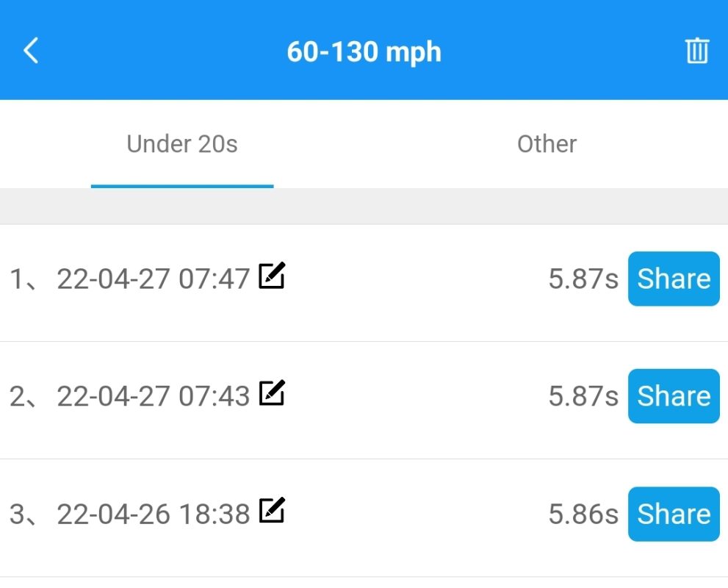Click the second row 5.87s time

583,397
